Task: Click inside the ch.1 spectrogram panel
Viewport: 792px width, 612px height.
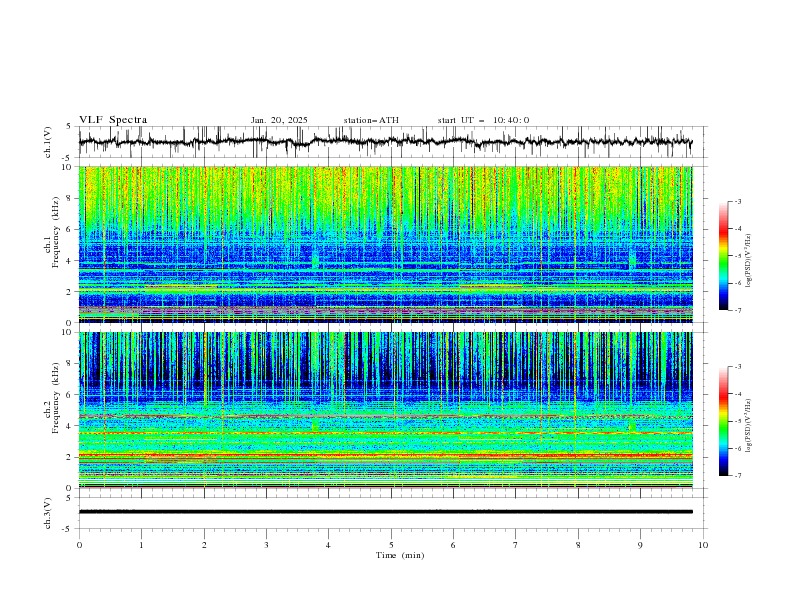Action: coord(385,244)
